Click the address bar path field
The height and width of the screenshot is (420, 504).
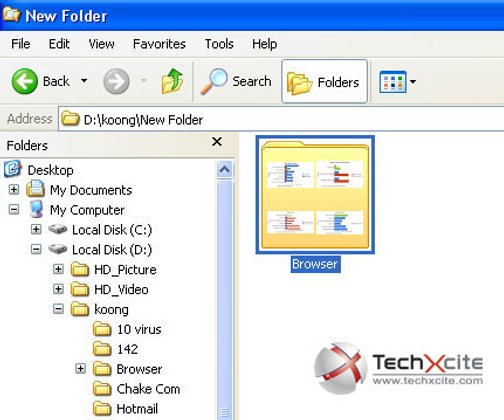[x=281, y=119]
